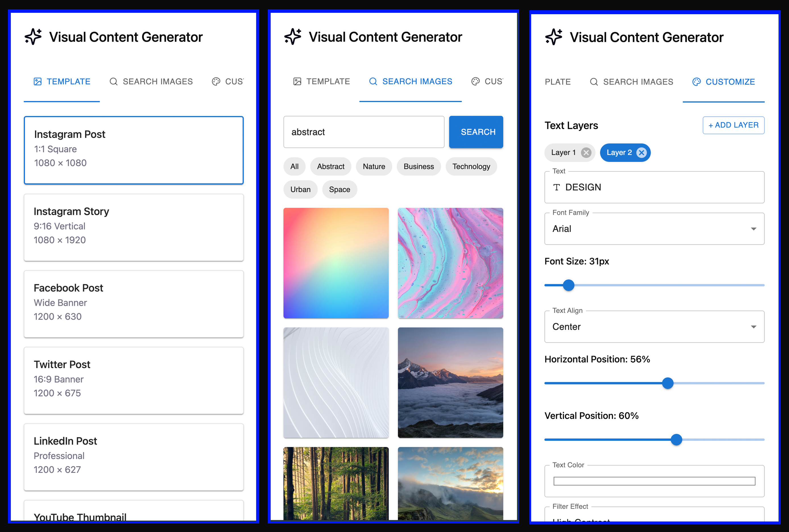Pick the Technology category chip

coord(471,167)
